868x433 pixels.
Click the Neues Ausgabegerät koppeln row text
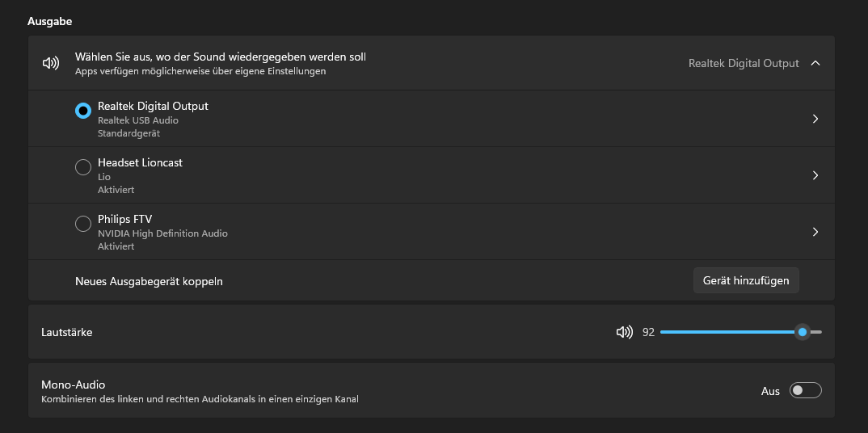(x=149, y=281)
